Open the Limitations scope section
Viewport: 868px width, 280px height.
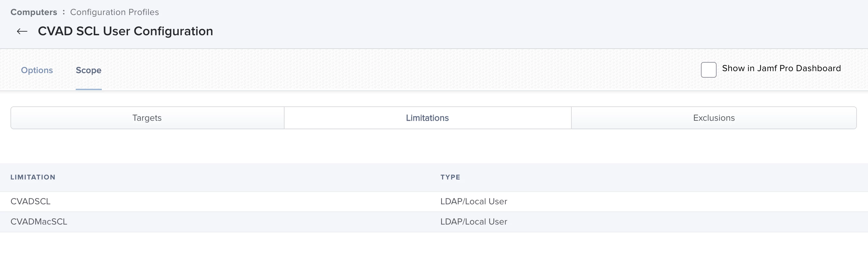click(x=427, y=118)
